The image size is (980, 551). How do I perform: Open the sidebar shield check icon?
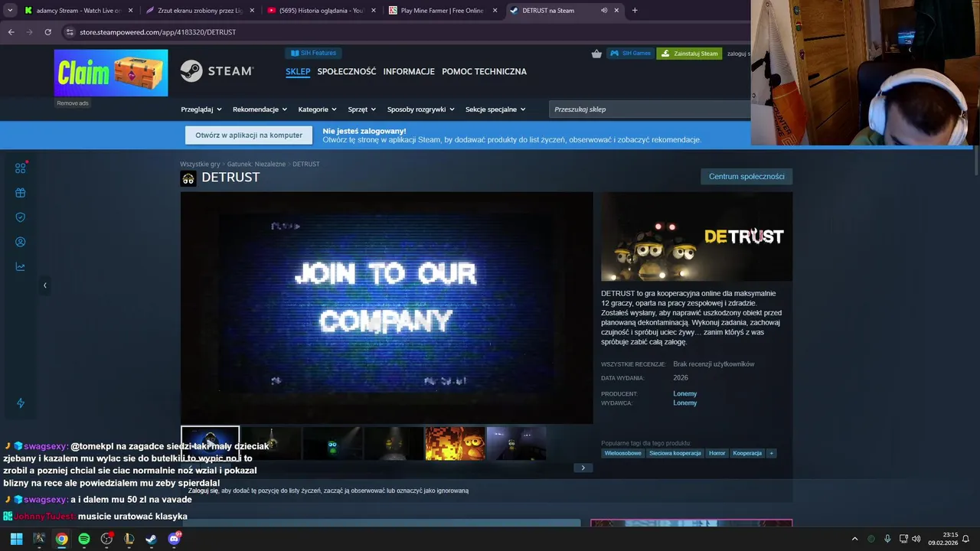coord(21,217)
